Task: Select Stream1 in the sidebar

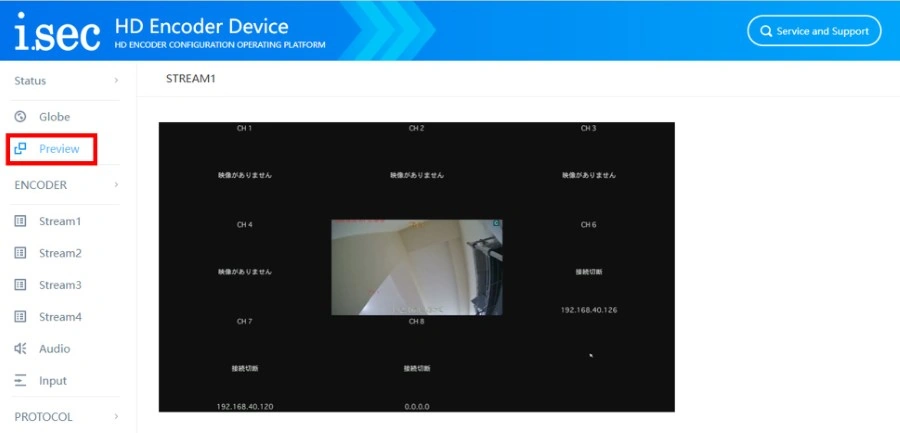Action: [x=60, y=221]
